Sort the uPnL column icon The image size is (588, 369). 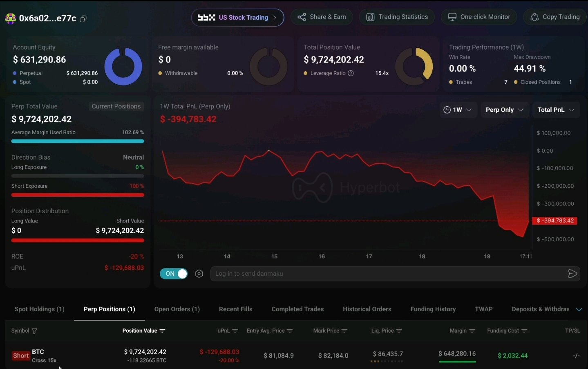[235, 331]
